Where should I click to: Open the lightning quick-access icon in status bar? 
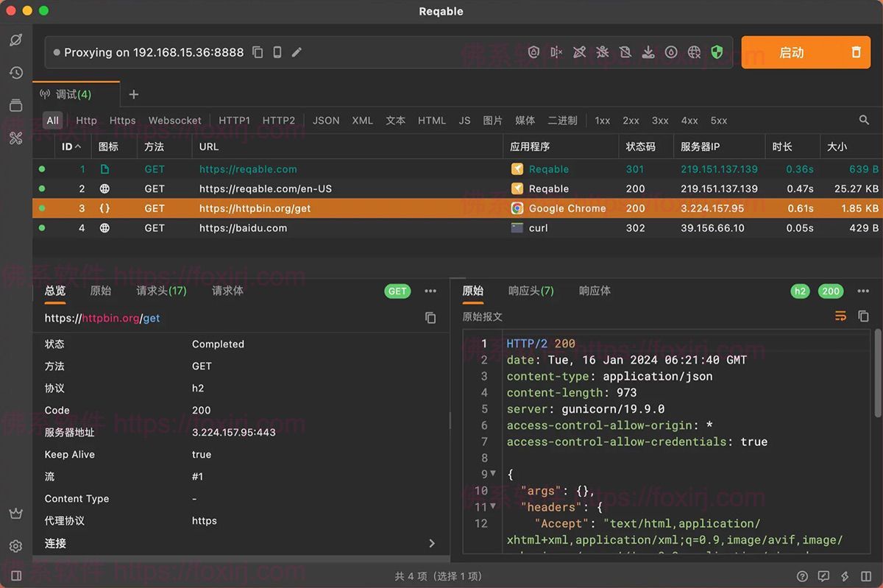point(845,576)
